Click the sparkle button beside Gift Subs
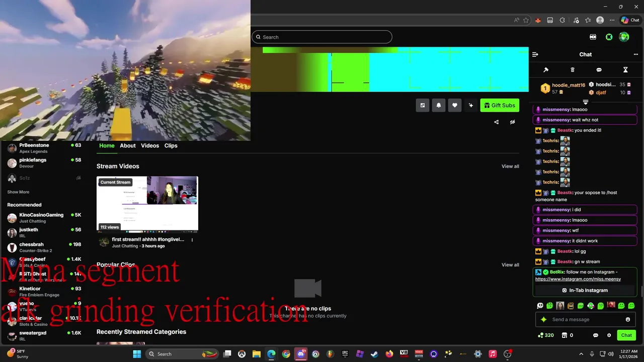The height and width of the screenshot is (362, 644). click(471, 105)
